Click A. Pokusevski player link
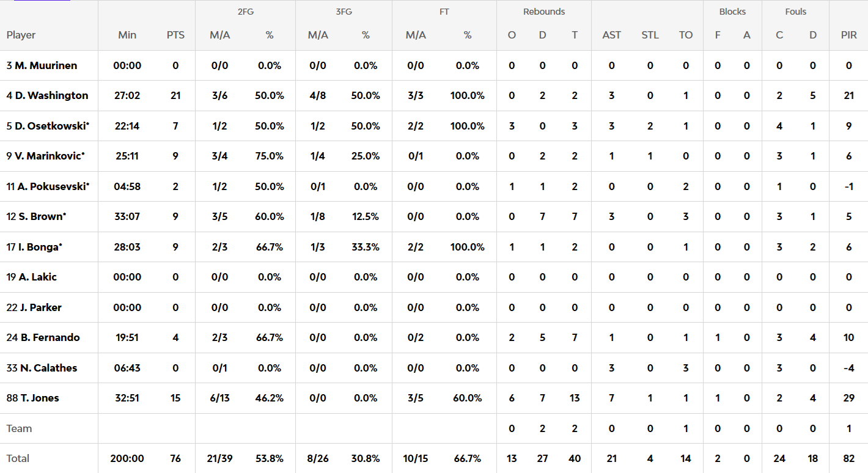Screen dimensions: 868x473 click(53, 186)
